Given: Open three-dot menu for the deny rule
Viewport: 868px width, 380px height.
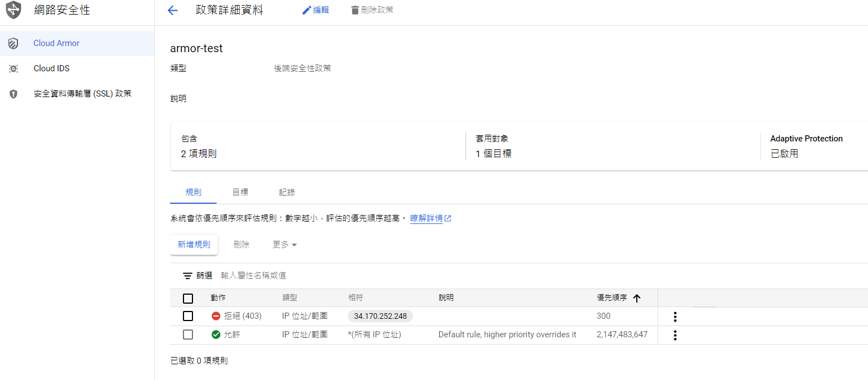Looking at the screenshot, I should click(675, 317).
